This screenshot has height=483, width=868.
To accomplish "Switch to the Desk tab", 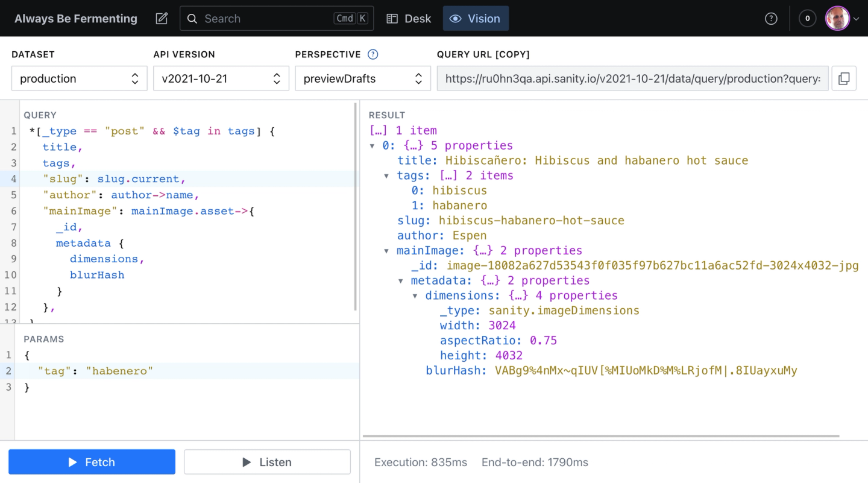I will click(409, 18).
